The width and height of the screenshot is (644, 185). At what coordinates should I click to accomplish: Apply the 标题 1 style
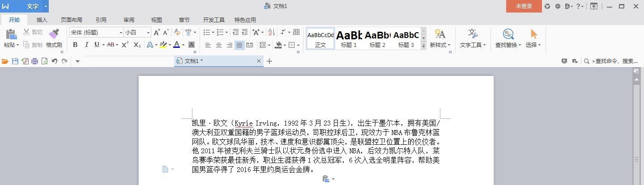click(x=349, y=38)
